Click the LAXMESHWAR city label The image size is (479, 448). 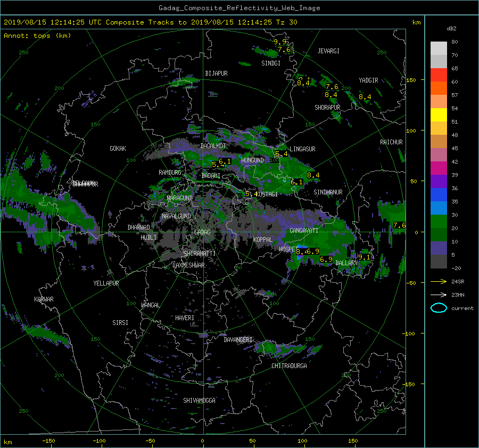pyautogui.click(x=188, y=265)
